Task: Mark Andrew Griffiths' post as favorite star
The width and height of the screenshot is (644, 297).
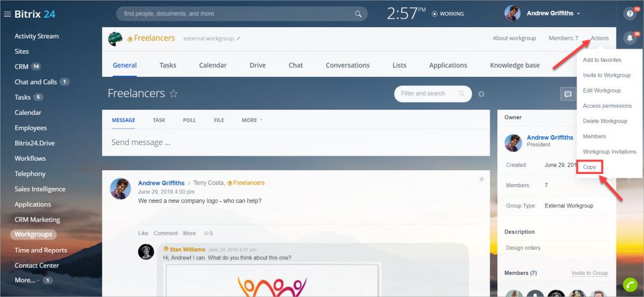Action: coord(482,179)
